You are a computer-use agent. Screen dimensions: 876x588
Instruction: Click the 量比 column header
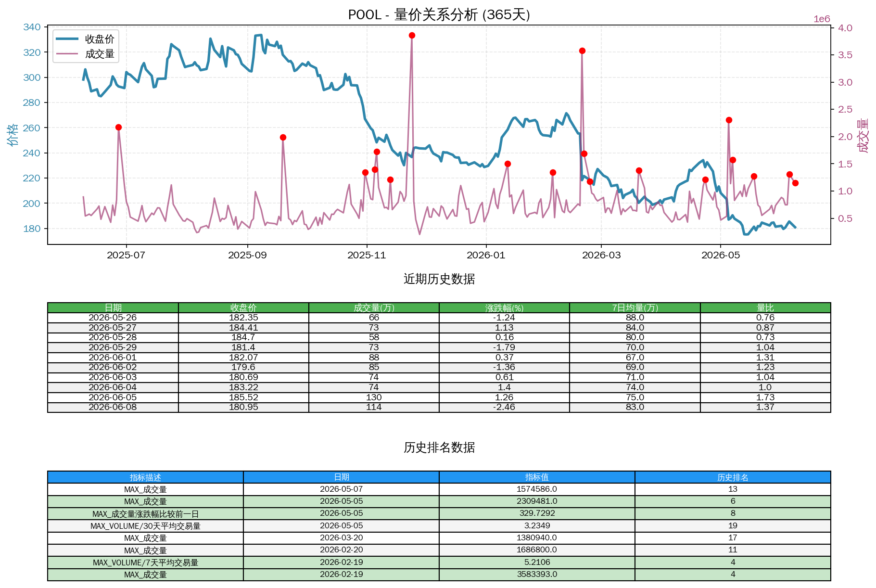click(x=765, y=308)
